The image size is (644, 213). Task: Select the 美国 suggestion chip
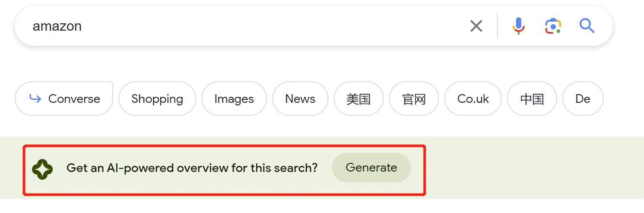358,99
